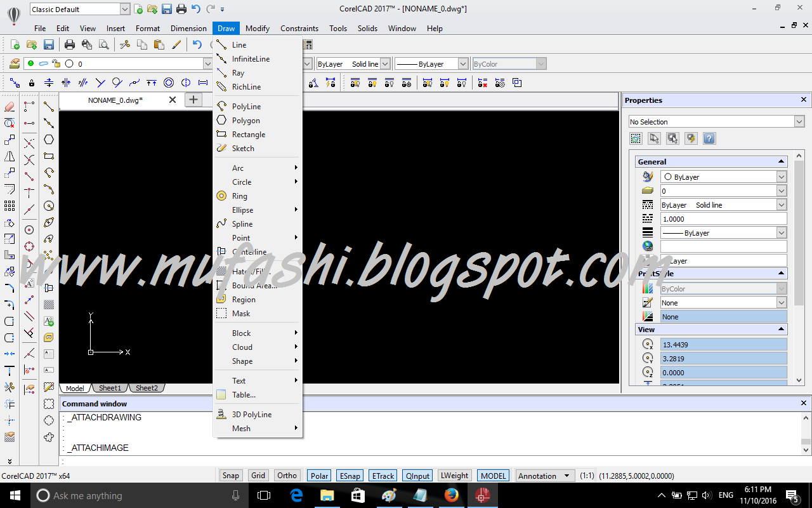Open the ByLayer line color dropdown in Properties
812x508 pixels.
click(782, 177)
